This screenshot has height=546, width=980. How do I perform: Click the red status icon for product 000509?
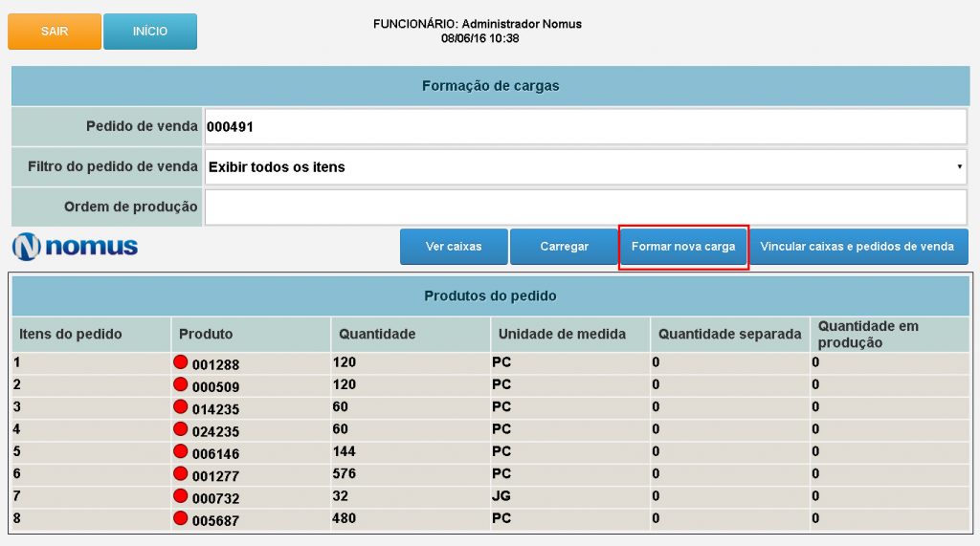[x=181, y=384]
